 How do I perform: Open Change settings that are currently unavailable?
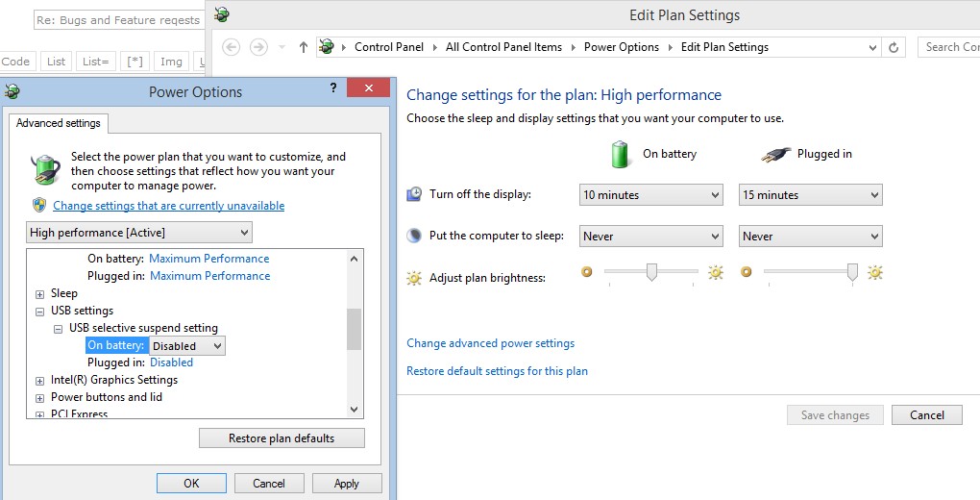coord(168,206)
